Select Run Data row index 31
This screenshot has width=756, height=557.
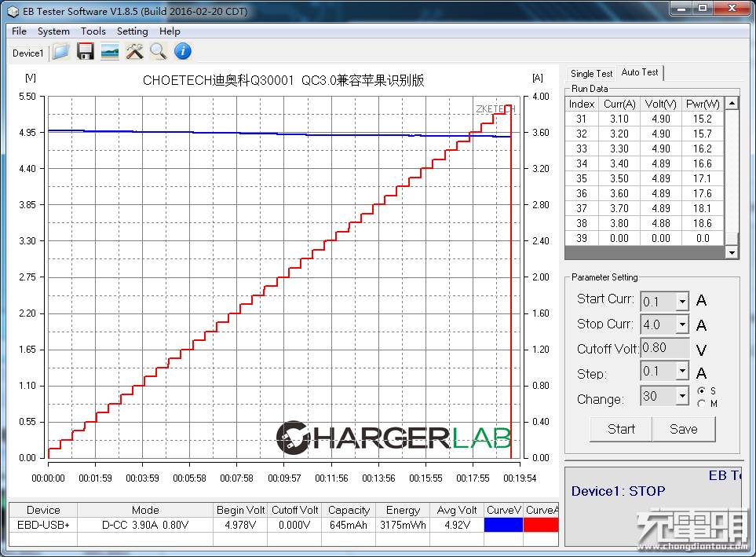(x=645, y=119)
